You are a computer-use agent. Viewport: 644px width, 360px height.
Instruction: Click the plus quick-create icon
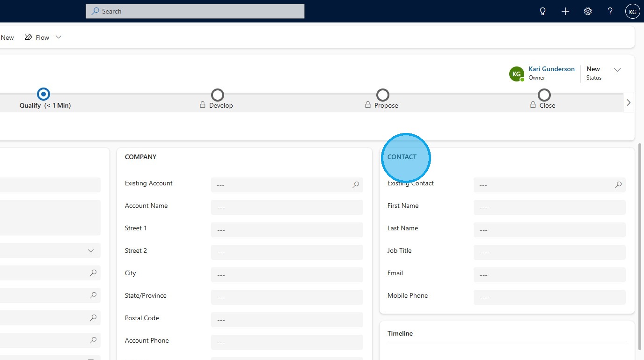(565, 11)
